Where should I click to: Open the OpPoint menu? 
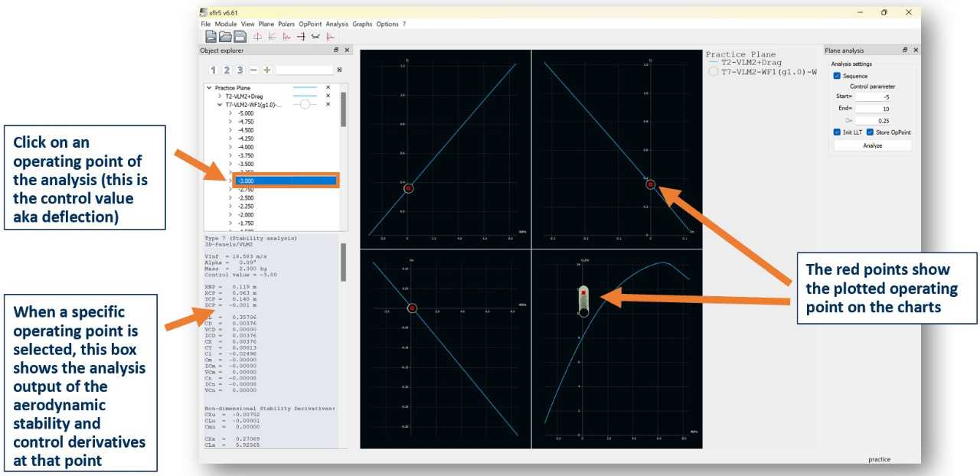click(310, 24)
